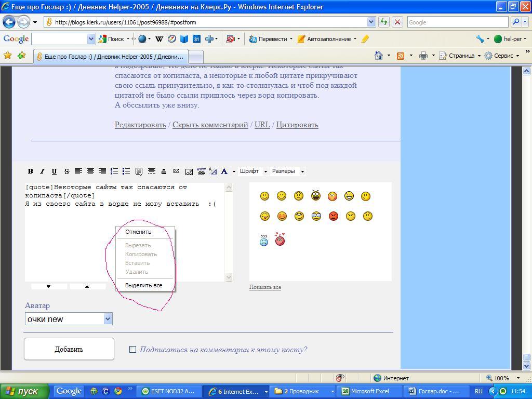This screenshot has width=532, height=399.
Task: Enlarge the comment box with down arrow
Action: 48,286
